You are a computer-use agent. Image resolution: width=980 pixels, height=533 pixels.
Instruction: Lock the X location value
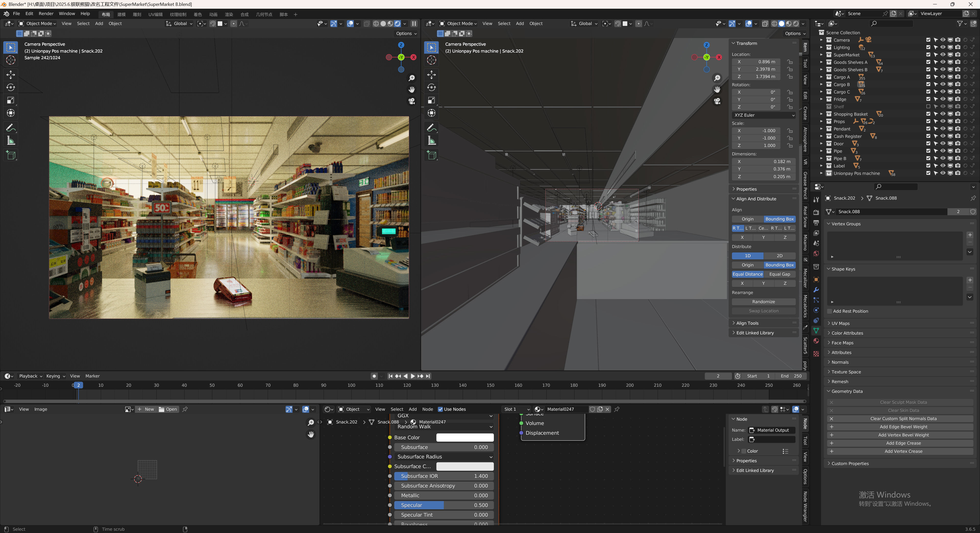tap(790, 62)
